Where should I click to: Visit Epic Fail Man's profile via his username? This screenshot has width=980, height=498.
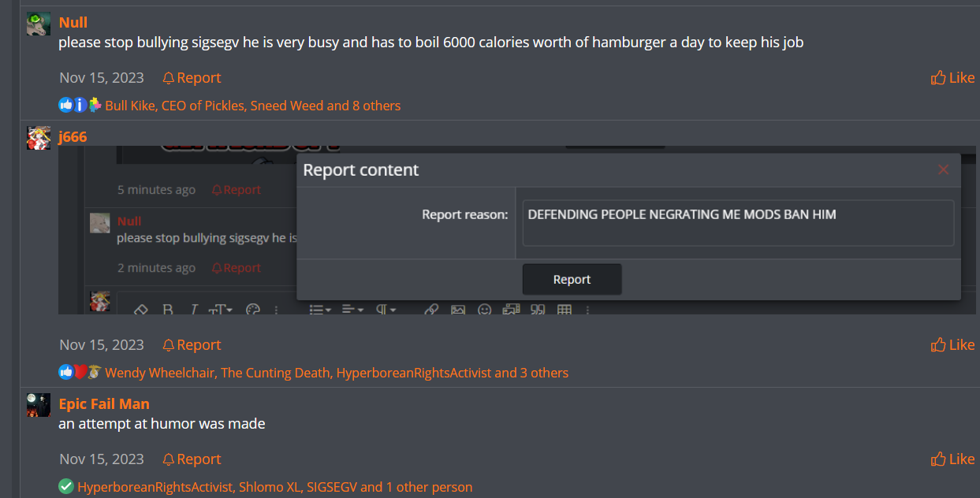coord(104,403)
